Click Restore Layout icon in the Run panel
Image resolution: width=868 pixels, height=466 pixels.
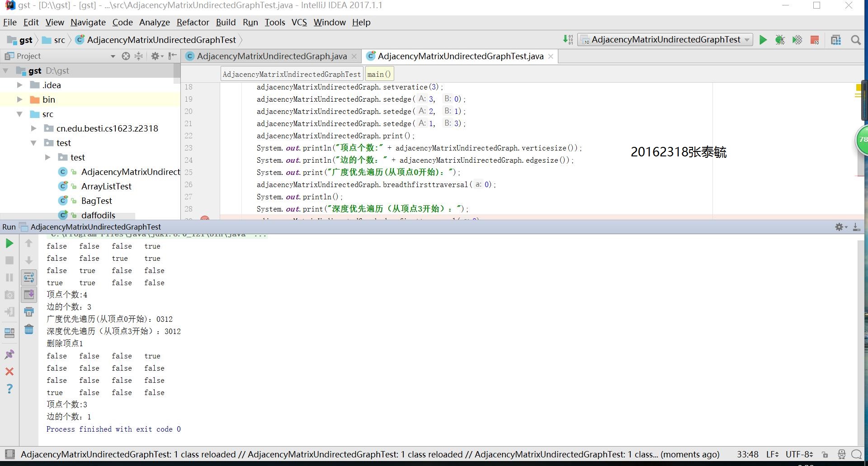coord(9,333)
